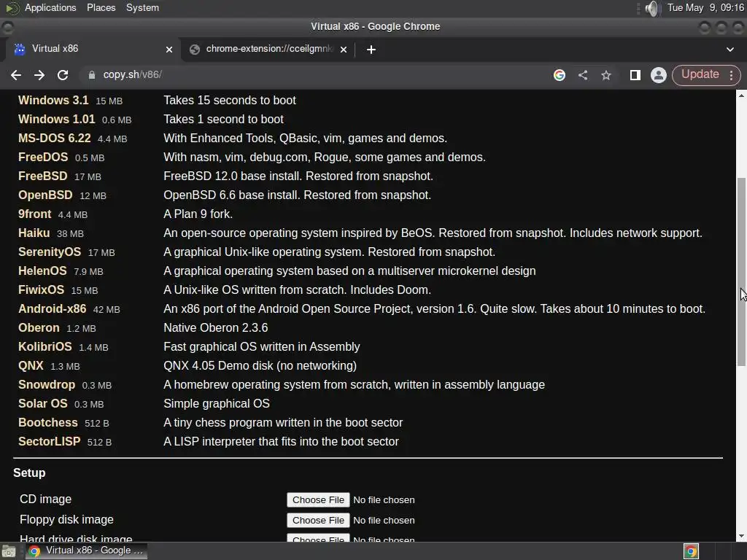Start Haiku operating system
The image size is (747, 560).
(34, 233)
